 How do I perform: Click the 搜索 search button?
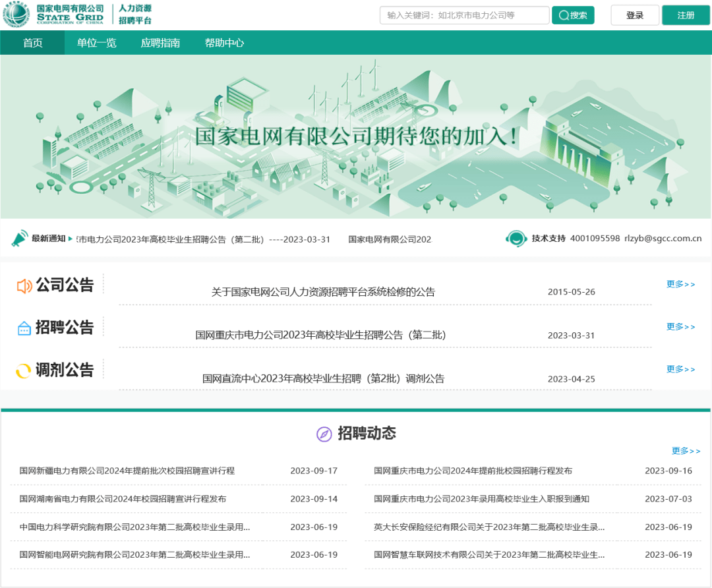click(573, 15)
